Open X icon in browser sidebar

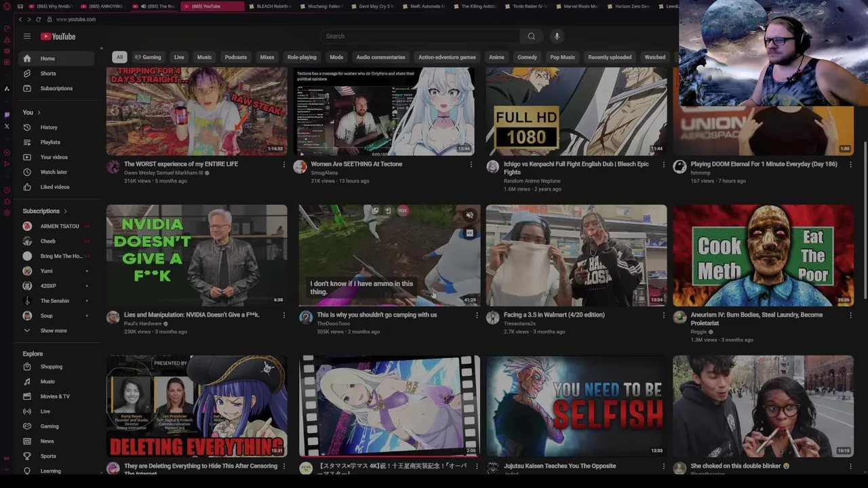7,126
